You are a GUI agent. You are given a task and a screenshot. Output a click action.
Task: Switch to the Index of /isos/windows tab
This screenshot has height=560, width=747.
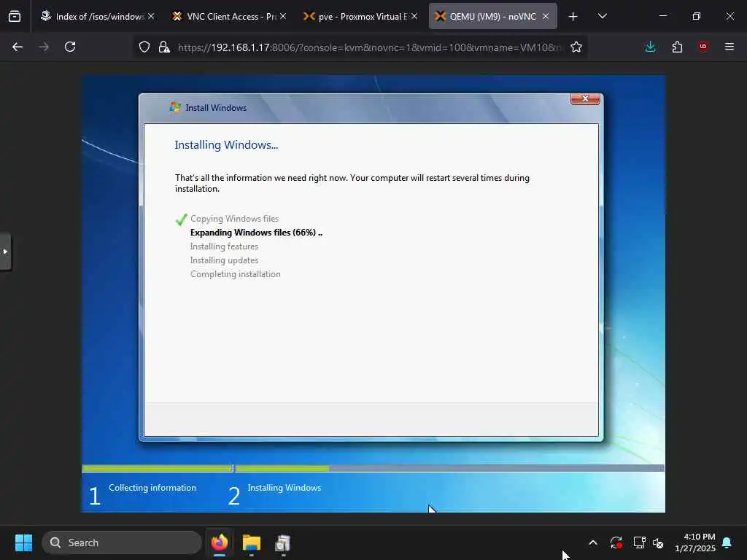pos(98,17)
